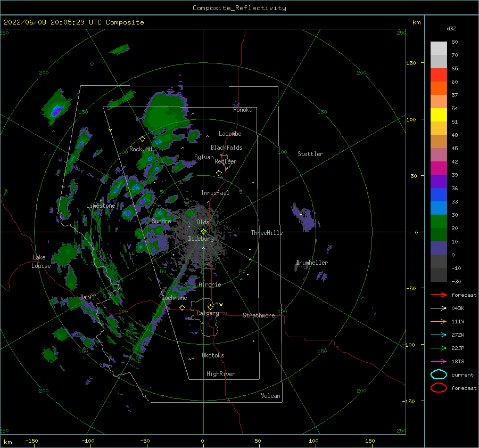Pick the orange swatch between 60 and 57
Viewport: 479px width, 448px height.
click(x=439, y=88)
